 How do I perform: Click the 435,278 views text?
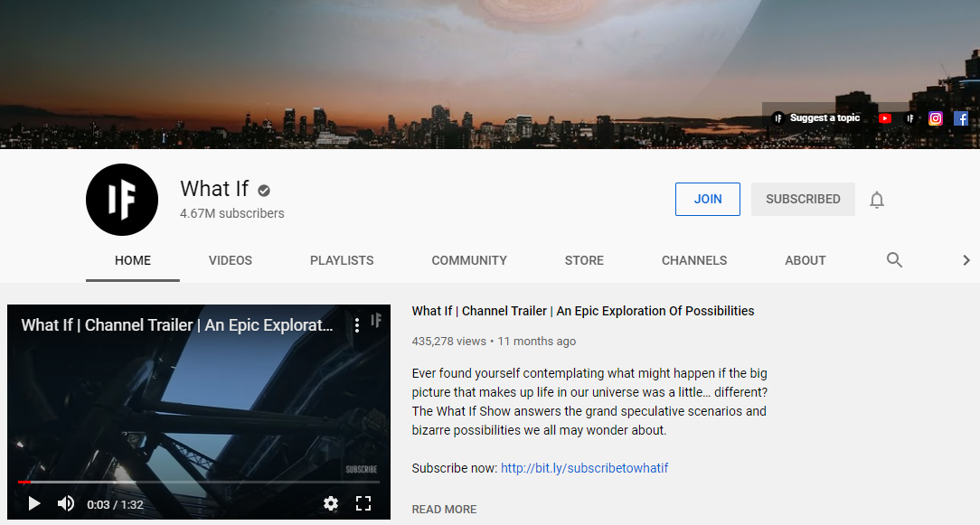tap(448, 342)
